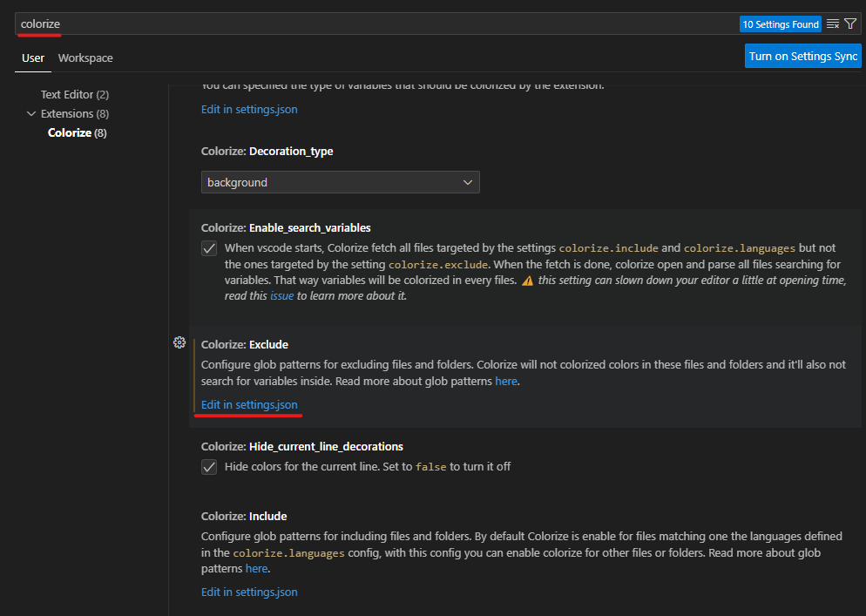Switch to the User settings tab

point(33,58)
